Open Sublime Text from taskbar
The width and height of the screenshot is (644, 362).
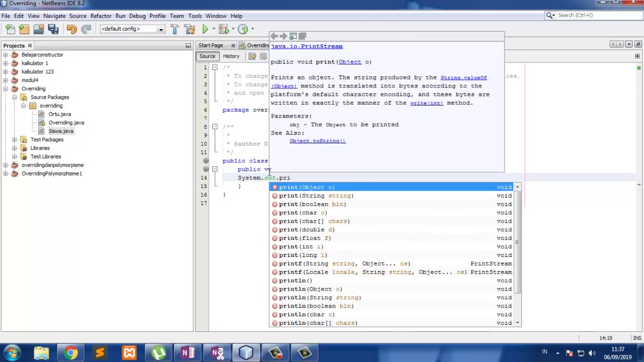pyautogui.click(x=100, y=353)
